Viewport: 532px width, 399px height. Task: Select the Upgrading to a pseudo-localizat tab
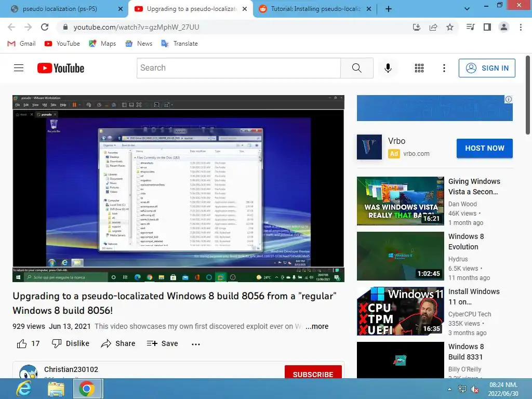tap(190, 9)
